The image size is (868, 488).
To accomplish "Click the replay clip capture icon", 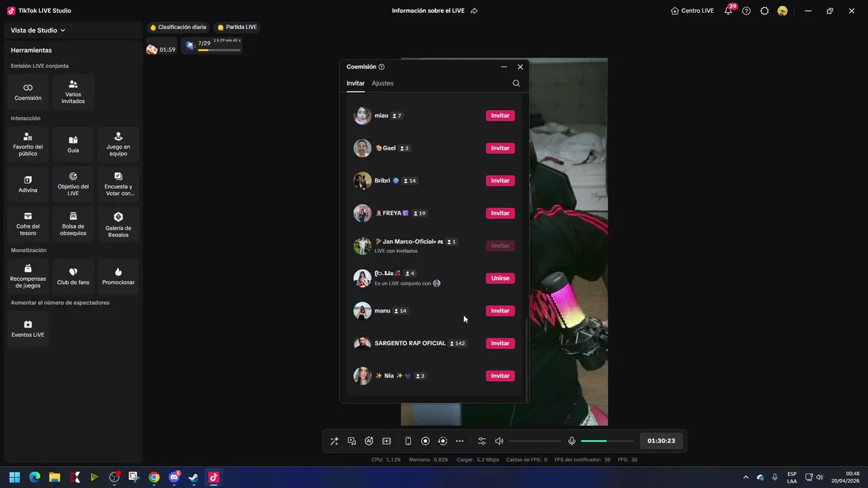I will [443, 441].
